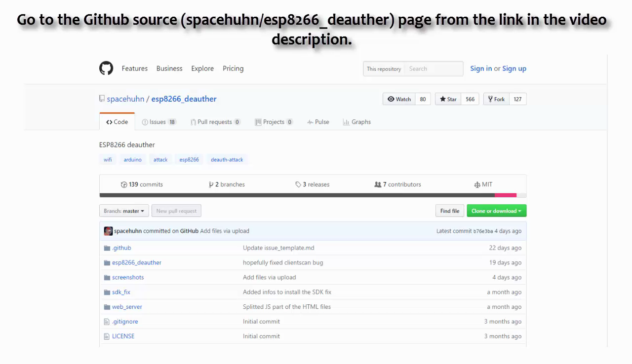Viewport: 632px width, 364px height.
Task: Click the esp8266 topic tag
Action: [x=189, y=159]
